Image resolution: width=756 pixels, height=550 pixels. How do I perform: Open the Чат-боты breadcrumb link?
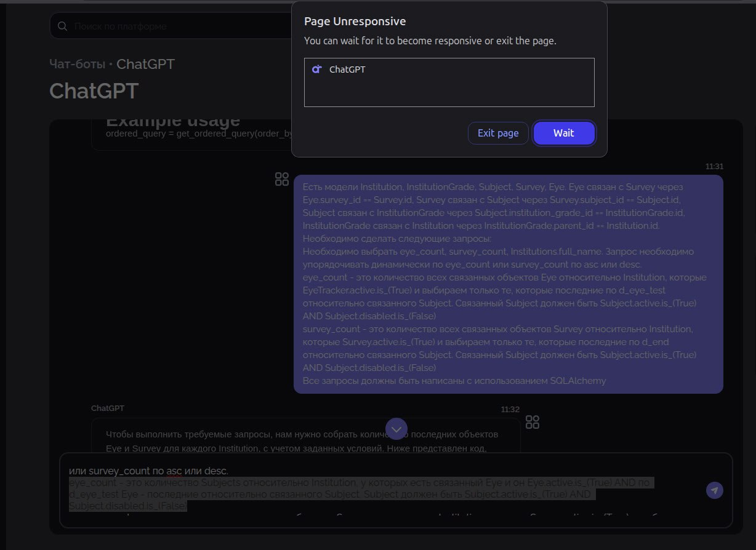[77, 64]
